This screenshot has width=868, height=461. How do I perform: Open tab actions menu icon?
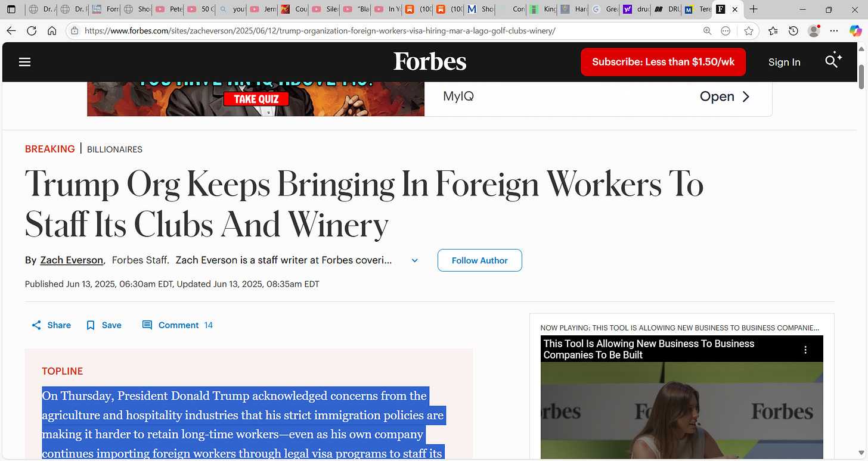point(11,10)
